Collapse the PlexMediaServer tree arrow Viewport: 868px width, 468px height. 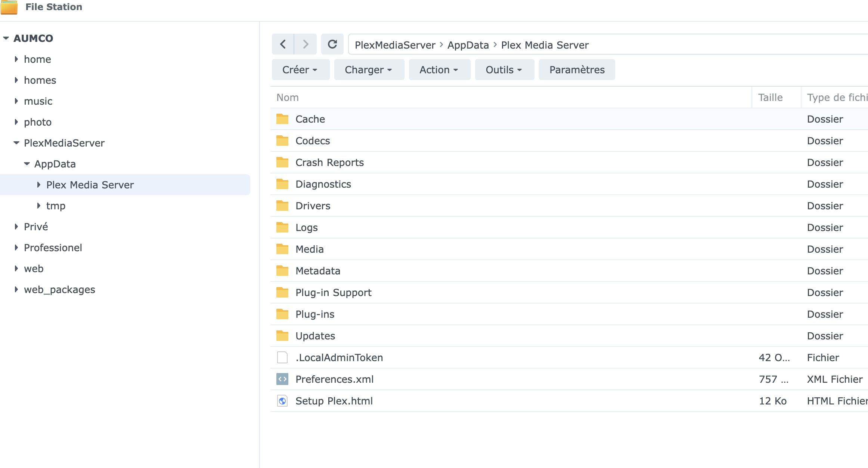(x=16, y=143)
